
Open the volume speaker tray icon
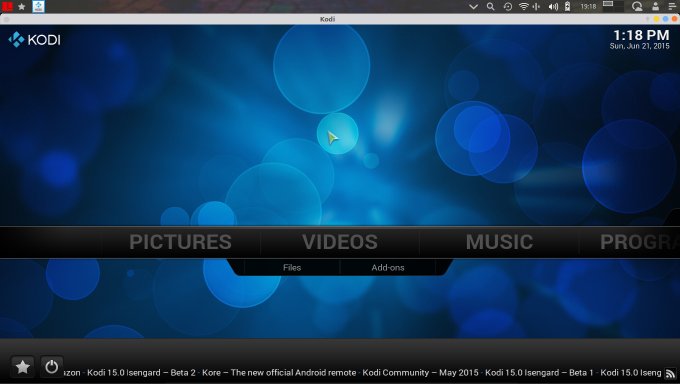pos(553,7)
